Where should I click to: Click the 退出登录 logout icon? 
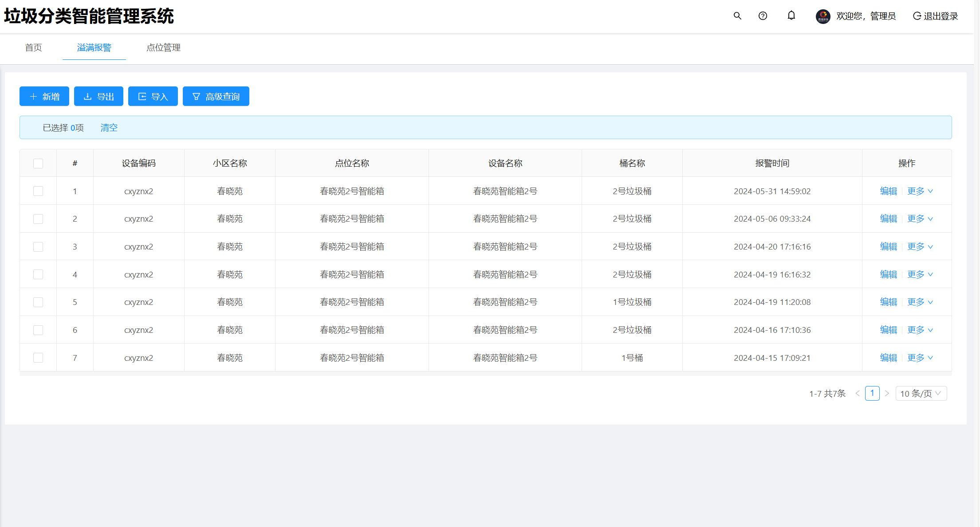(x=917, y=16)
